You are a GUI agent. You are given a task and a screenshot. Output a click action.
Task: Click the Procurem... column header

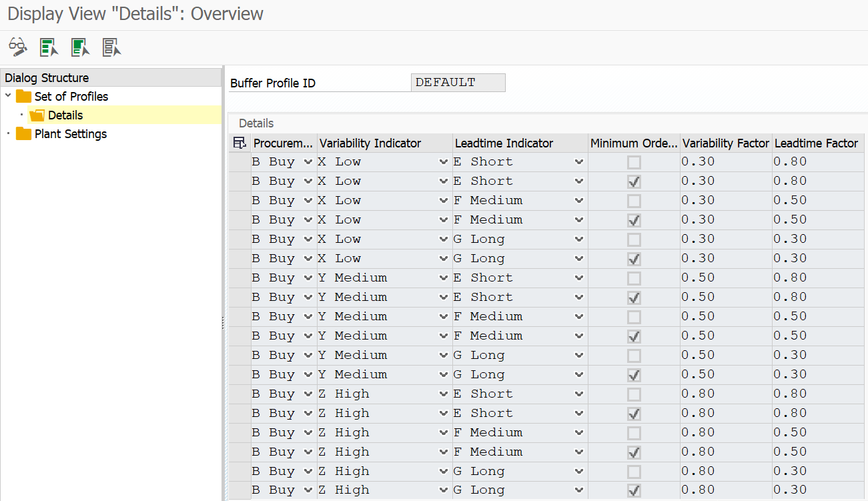[284, 143]
